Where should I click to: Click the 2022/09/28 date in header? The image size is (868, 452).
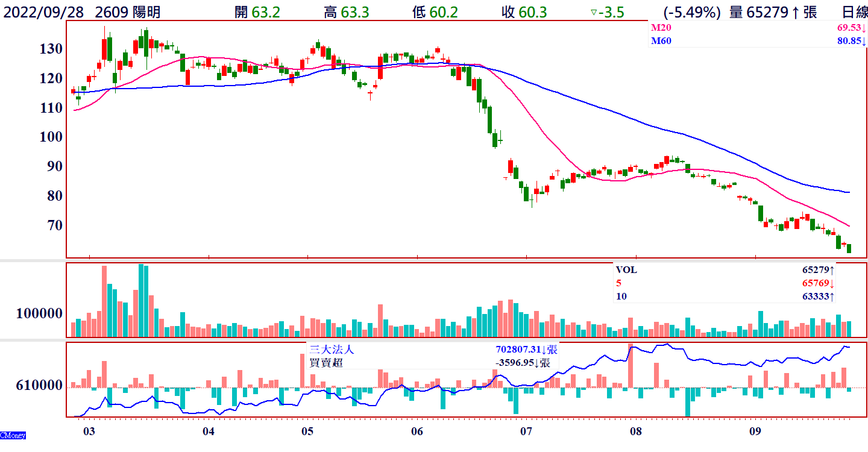tap(45, 12)
